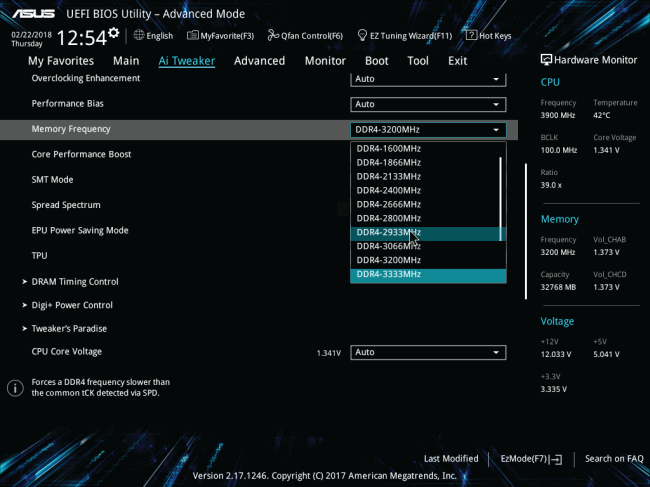The height and width of the screenshot is (487, 650).
Task: Open the Performance Bias dropdown
Action: (x=428, y=104)
